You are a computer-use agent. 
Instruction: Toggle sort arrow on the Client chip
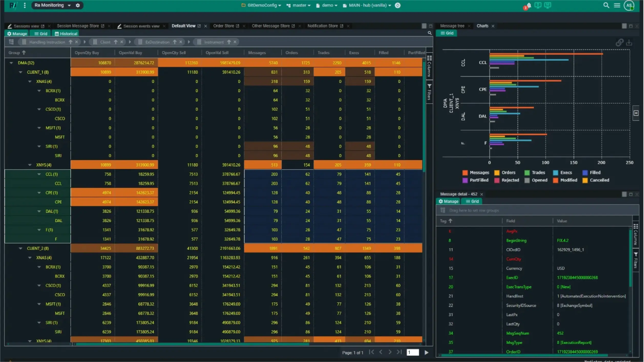click(x=116, y=42)
